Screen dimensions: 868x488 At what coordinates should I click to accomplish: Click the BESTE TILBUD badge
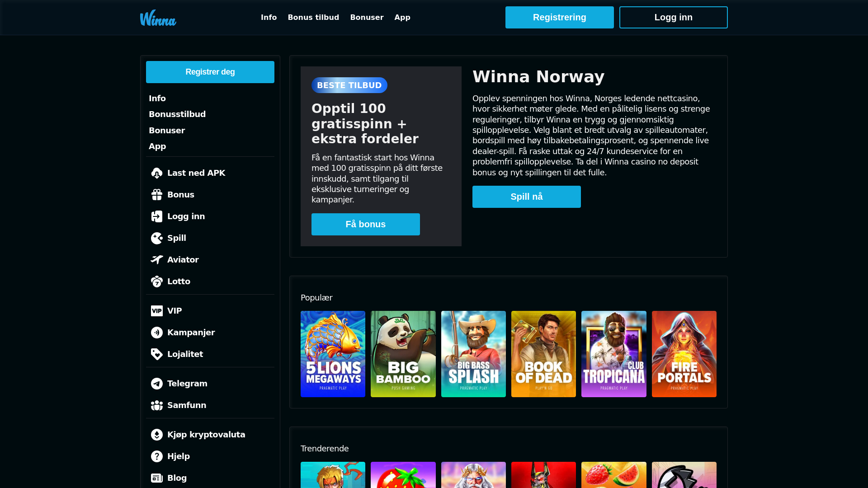pyautogui.click(x=349, y=85)
